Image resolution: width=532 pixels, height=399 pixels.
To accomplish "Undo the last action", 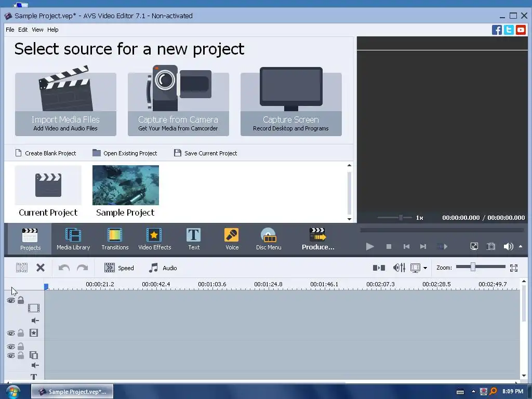I will coord(64,268).
